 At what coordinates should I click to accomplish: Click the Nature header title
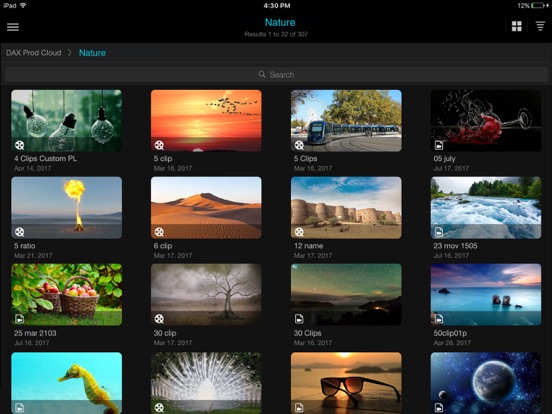(x=280, y=22)
